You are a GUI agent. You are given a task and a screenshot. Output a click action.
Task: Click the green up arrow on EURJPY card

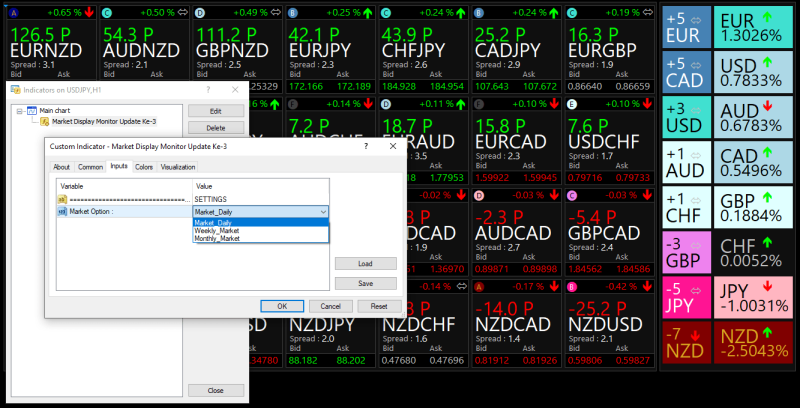(x=368, y=12)
